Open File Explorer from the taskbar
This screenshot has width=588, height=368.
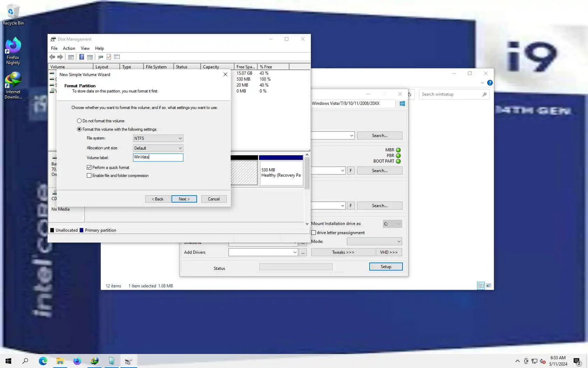click(x=60, y=361)
